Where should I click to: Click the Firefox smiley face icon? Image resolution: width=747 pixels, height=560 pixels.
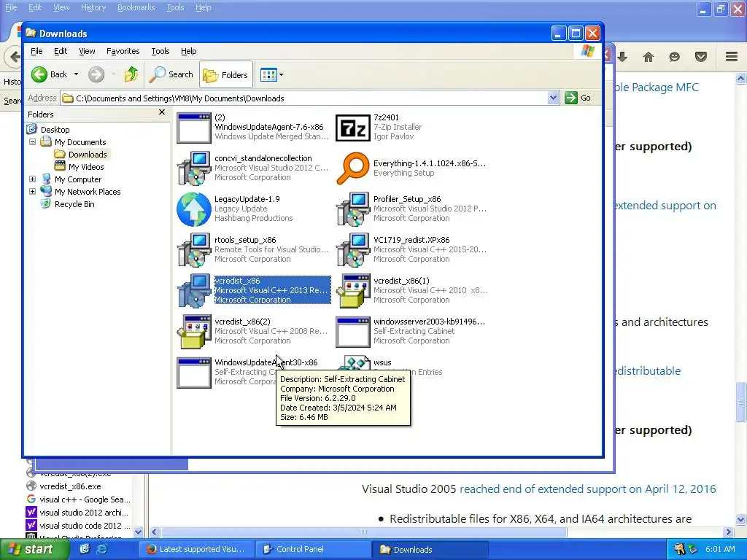(674, 57)
